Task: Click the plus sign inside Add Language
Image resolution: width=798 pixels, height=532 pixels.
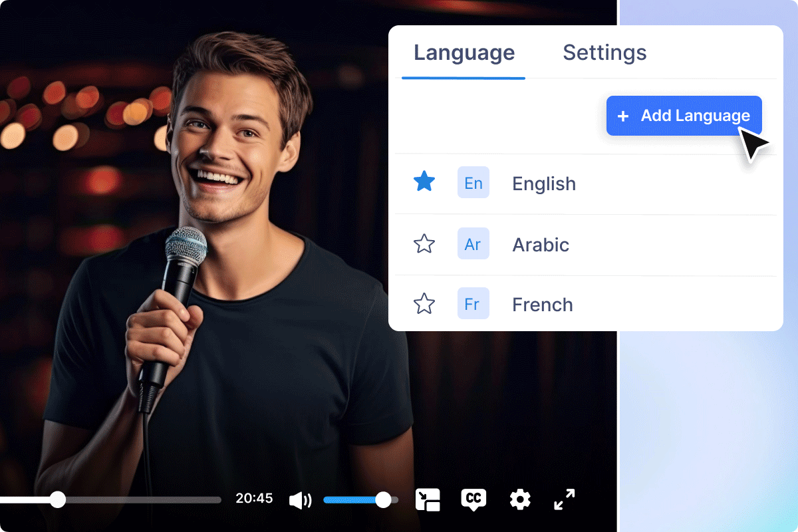Action: 622,116
